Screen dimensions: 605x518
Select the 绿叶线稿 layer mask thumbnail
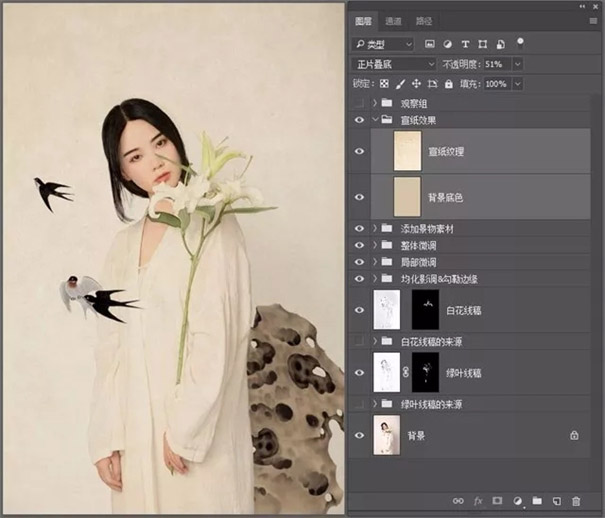[426, 372]
